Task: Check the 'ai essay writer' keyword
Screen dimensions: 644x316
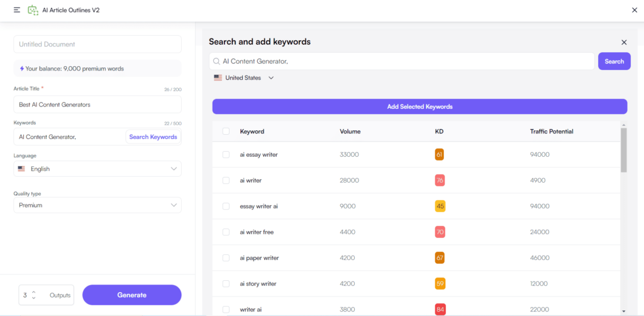Action: click(226, 154)
